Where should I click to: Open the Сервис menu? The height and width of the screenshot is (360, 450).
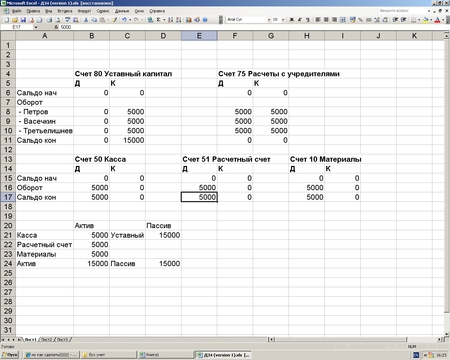tap(103, 11)
